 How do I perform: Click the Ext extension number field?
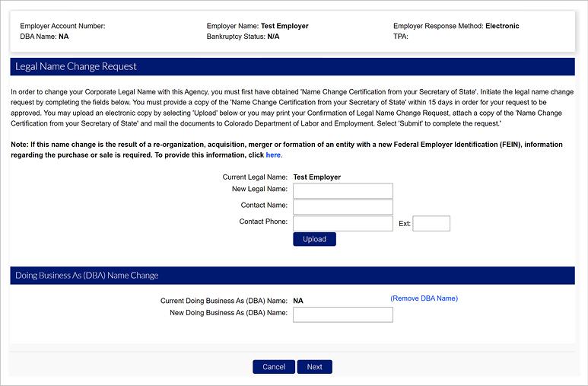click(x=431, y=224)
